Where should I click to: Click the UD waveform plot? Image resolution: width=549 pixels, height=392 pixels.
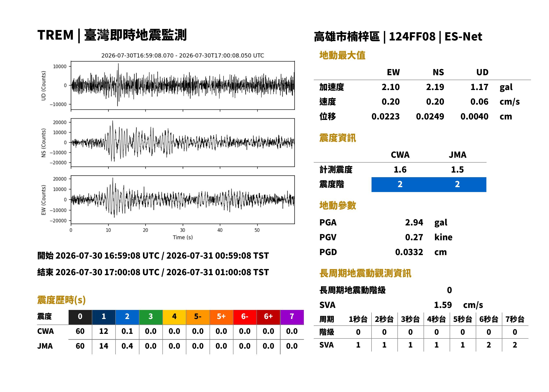183,85
